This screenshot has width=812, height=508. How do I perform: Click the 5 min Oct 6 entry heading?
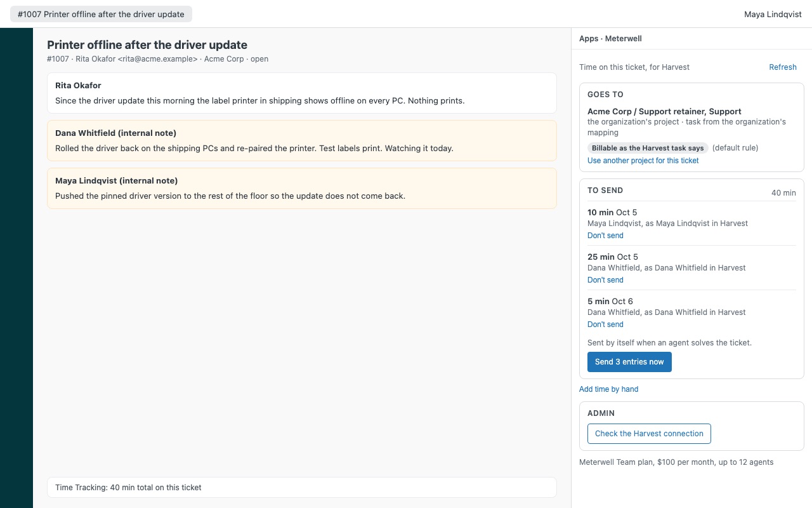[x=610, y=302]
